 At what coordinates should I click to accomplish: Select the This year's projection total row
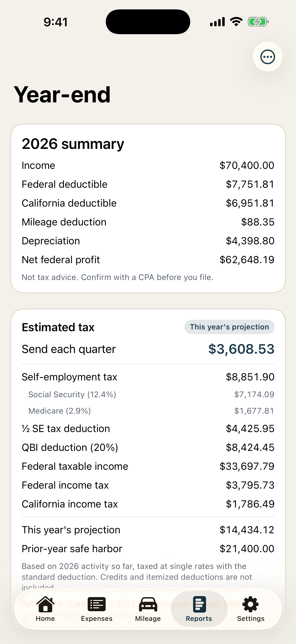tap(148, 530)
